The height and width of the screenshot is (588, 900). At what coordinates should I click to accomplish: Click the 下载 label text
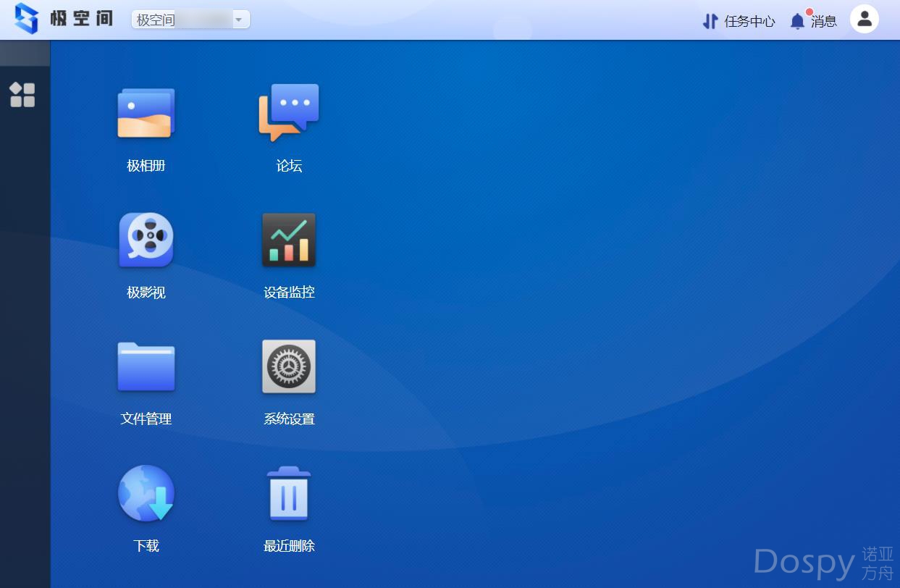tap(146, 546)
